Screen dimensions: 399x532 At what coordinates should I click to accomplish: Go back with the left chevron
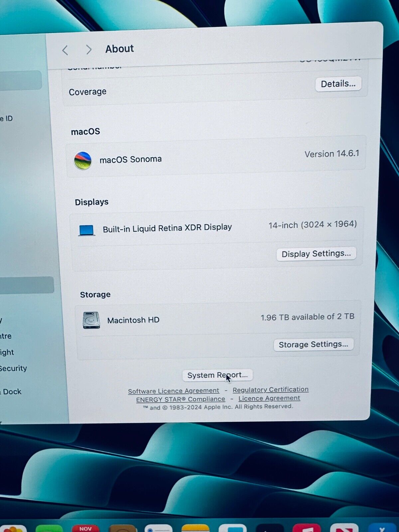65,50
